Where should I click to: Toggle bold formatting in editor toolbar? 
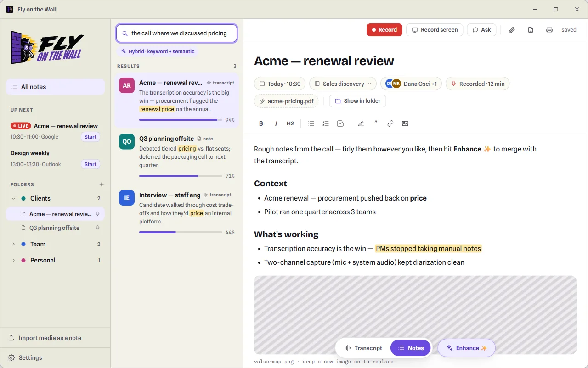pos(261,123)
